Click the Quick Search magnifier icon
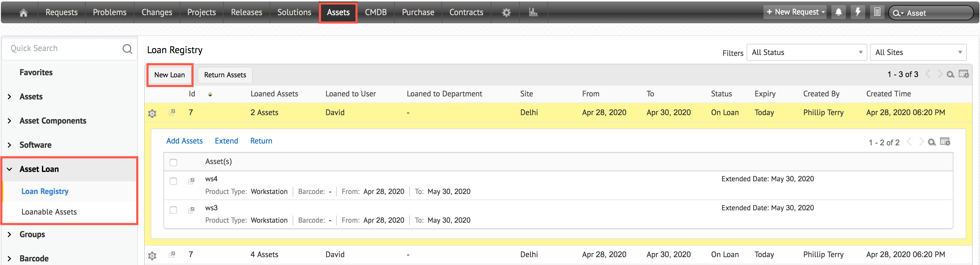Screen dimensions: 980x265 point(127,49)
